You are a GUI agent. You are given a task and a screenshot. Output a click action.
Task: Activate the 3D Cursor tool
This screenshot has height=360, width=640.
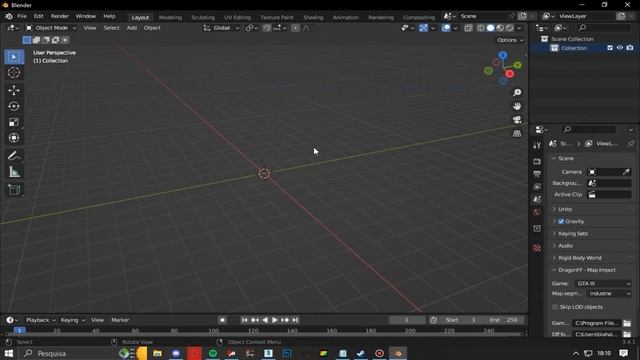pos(14,73)
